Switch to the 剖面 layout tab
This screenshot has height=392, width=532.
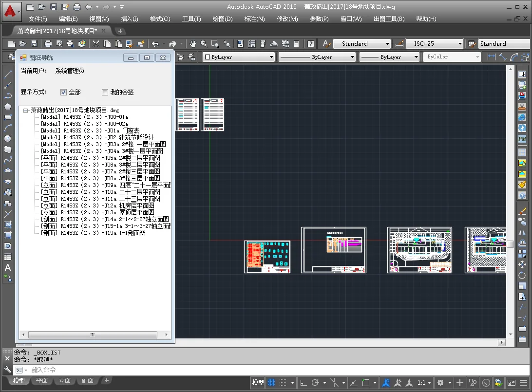[x=88, y=380]
